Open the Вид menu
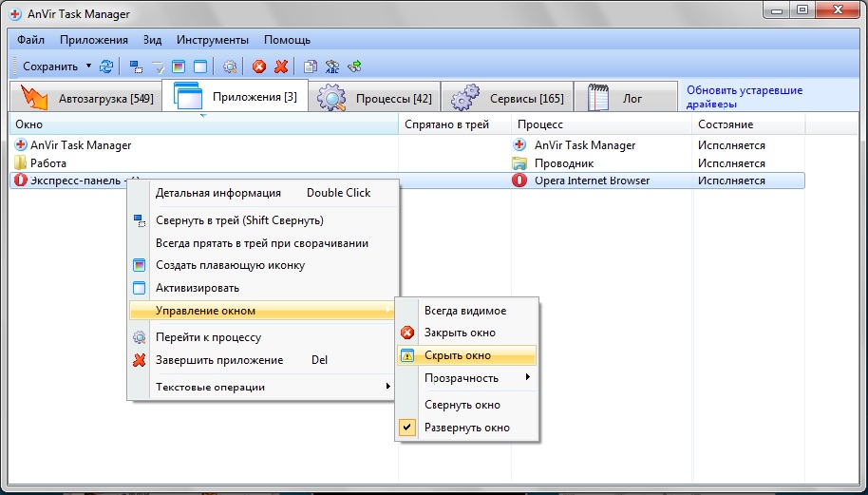 (x=152, y=40)
